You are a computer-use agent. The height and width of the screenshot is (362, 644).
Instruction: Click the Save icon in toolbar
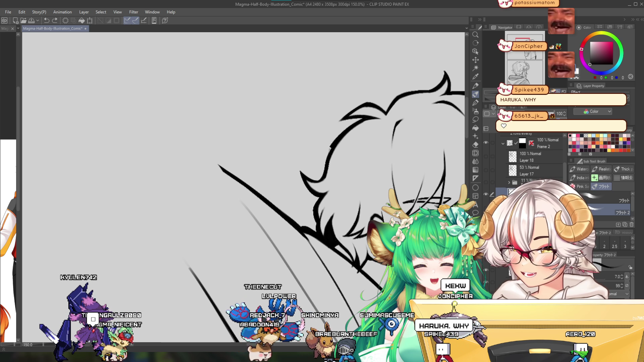(x=31, y=20)
